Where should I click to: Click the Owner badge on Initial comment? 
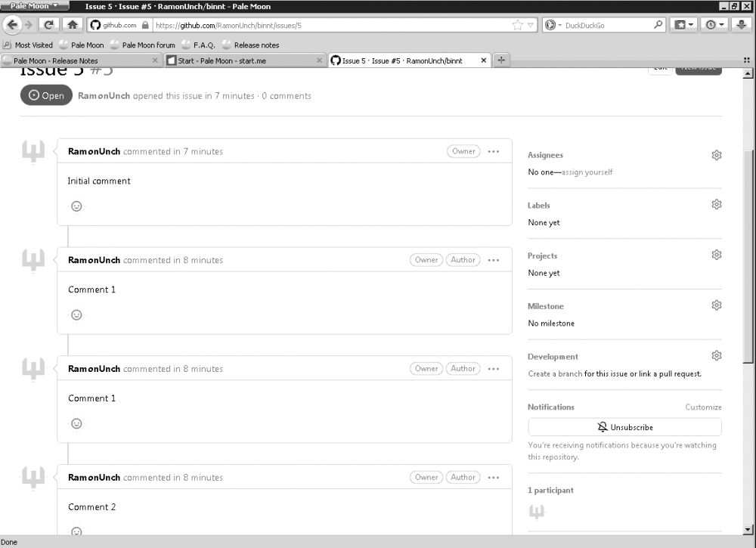coord(463,151)
